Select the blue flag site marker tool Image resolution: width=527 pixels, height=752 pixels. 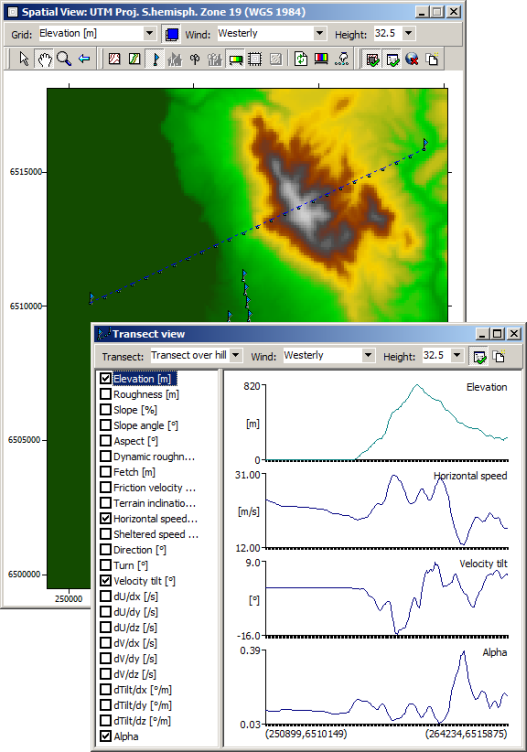[x=155, y=59]
